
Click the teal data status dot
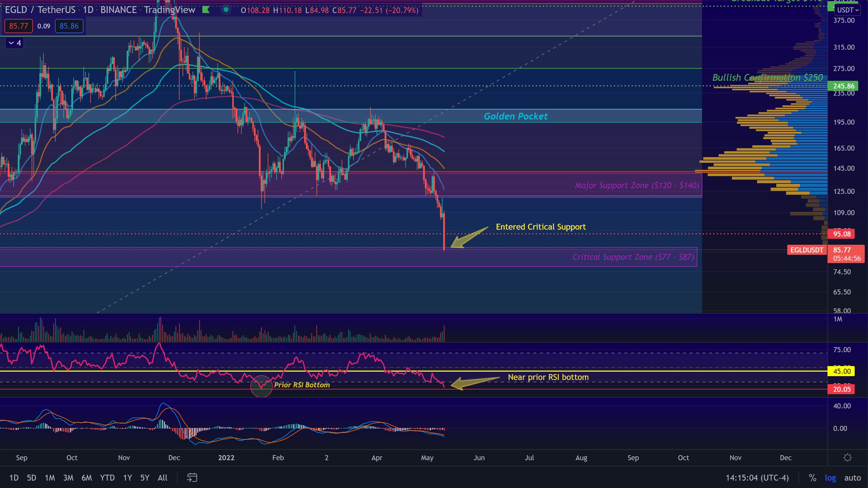(x=226, y=10)
